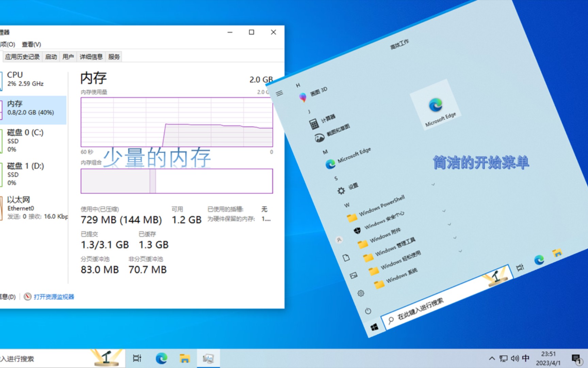The width and height of the screenshot is (588, 368).
Task: Click the Windows Start logo in tilted image
Action: pos(375,327)
